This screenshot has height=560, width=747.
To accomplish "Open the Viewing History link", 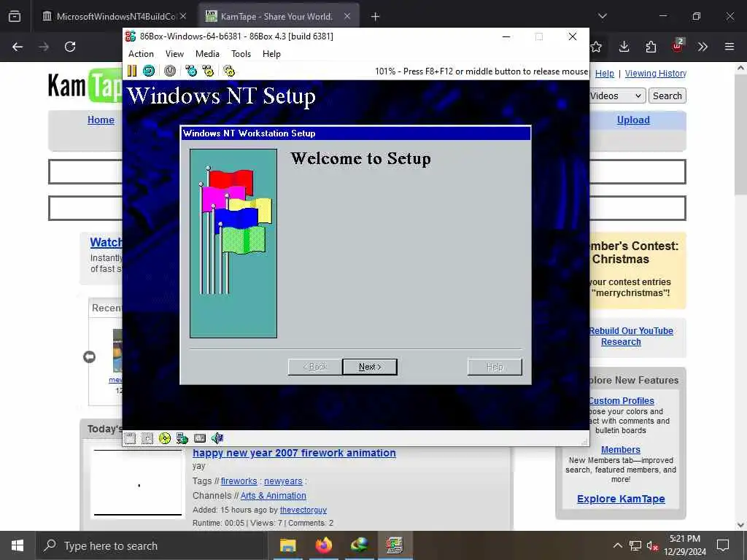I will [x=656, y=74].
